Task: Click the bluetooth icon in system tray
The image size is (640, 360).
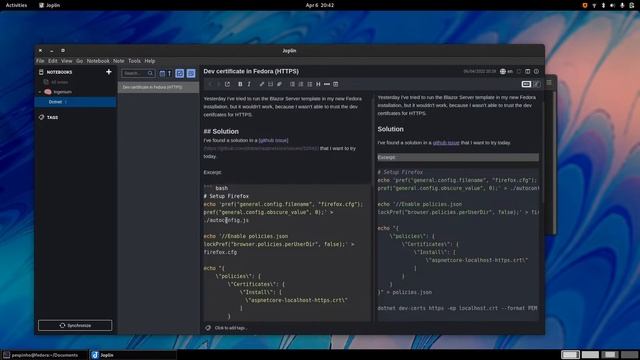Action: [x=603, y=5]
